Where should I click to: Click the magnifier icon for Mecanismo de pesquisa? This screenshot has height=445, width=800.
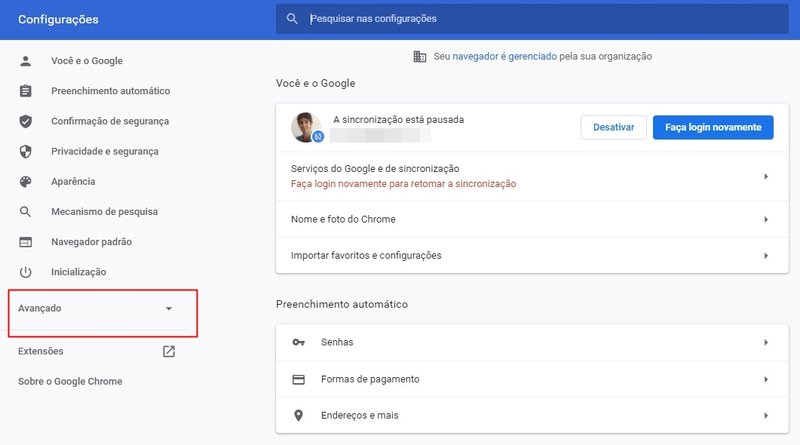click(26, 211)
